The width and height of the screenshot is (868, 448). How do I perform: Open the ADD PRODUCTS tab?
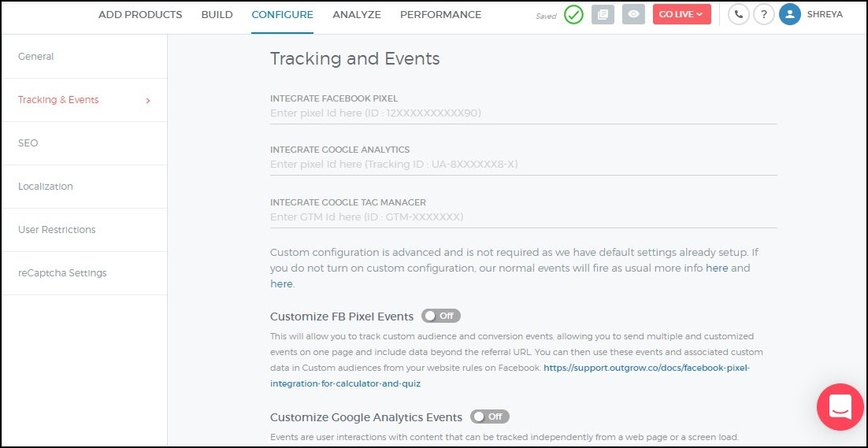pyautogui.click(x=140, y=15)
